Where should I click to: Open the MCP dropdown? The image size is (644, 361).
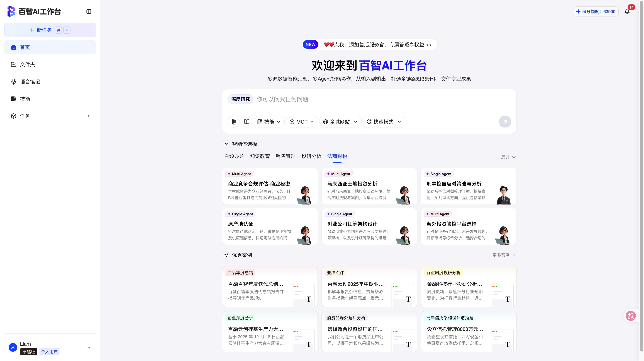(302, 122)
